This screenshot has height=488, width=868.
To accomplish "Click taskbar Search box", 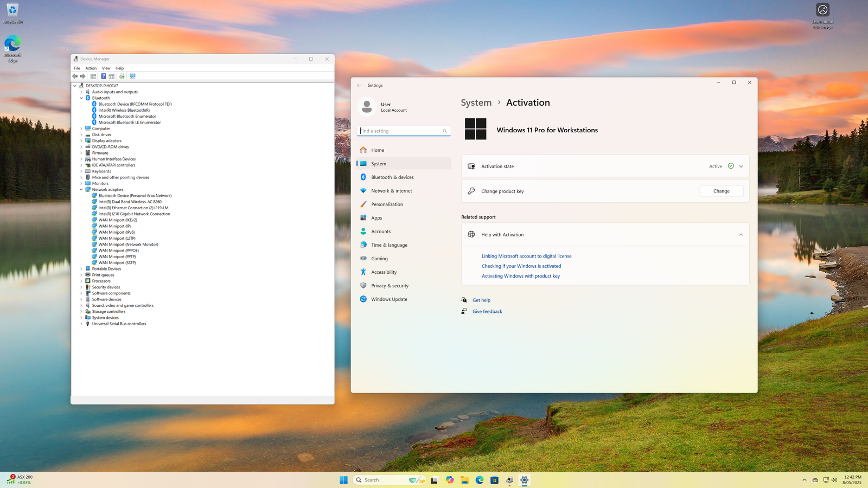I will [389, 480].
